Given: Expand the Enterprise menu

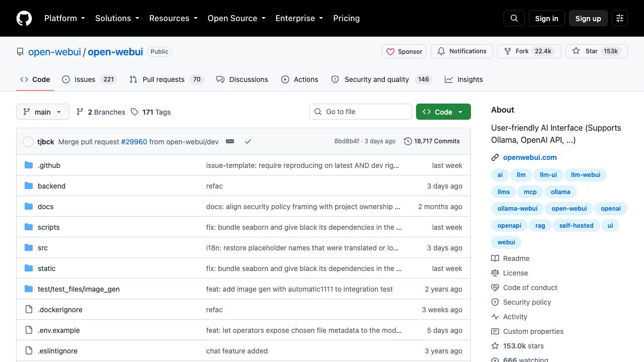Looking at the screenshot, I should pos(300,18).
